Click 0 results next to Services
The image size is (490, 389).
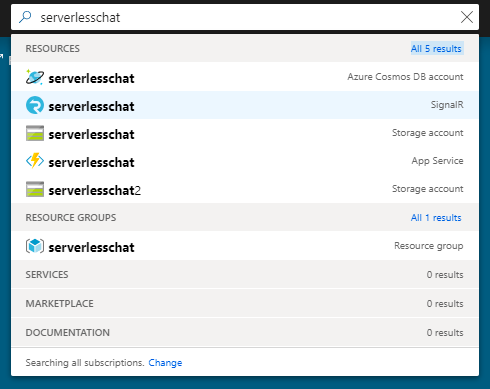click(x=445, y=275)
